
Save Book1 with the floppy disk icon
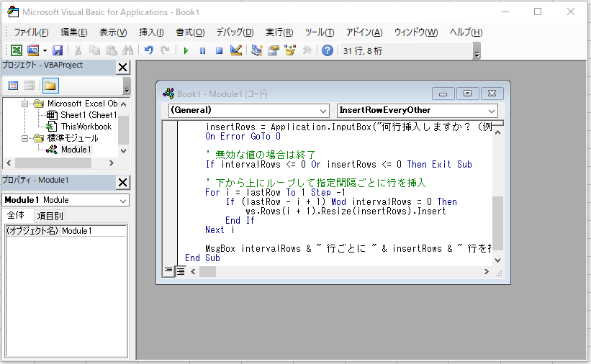(58, 50)
